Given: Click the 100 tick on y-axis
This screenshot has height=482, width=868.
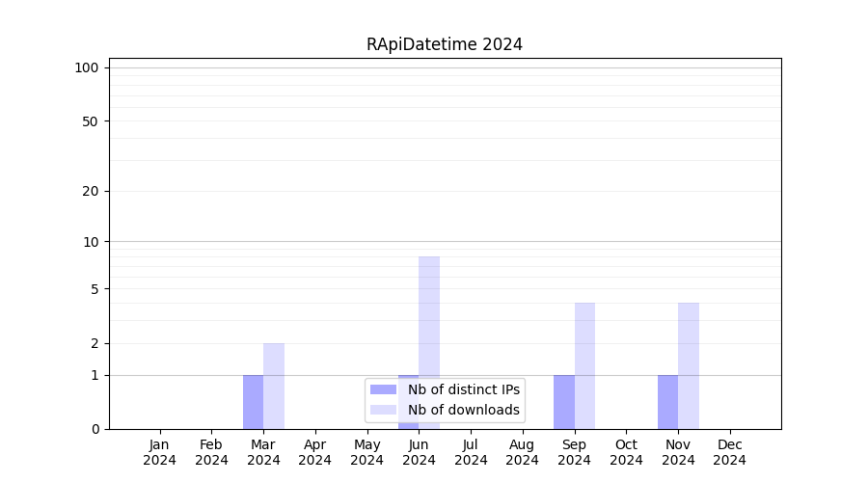Looking at the screenshot, I should [x=87, y=67].
